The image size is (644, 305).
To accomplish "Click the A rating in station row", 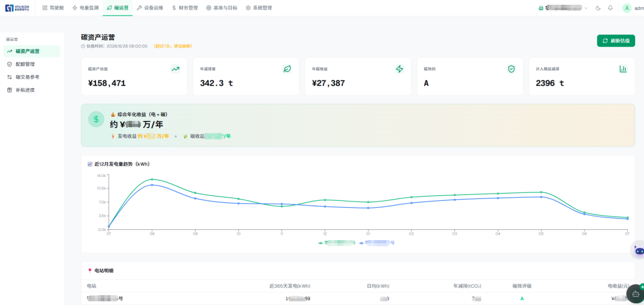I will click(522, 298).
